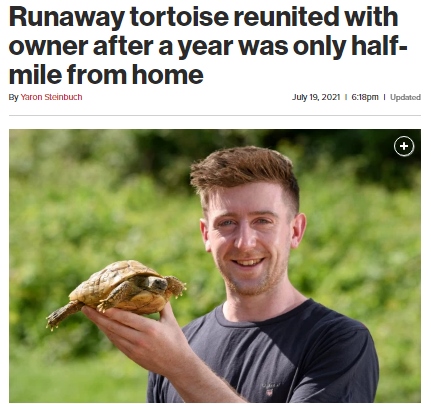
Task: Click the tortoise in the photo
Action: pos(117,290)
